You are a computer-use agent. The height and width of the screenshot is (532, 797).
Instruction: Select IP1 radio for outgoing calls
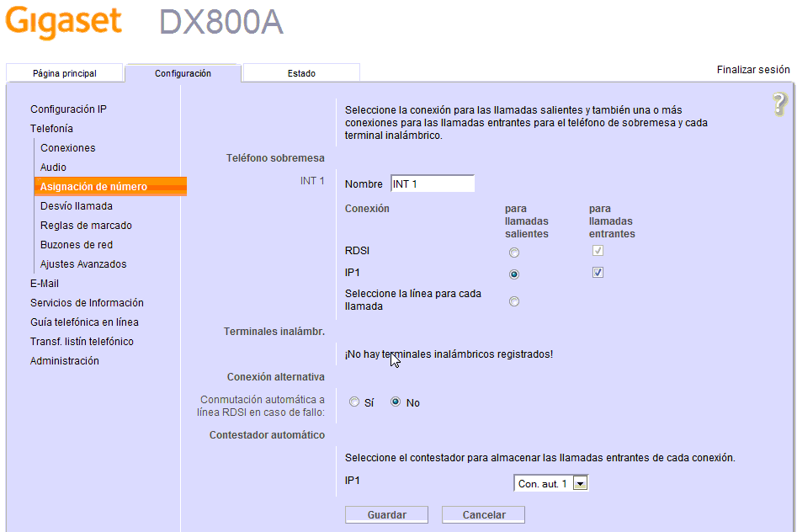[x=514, y=274]
